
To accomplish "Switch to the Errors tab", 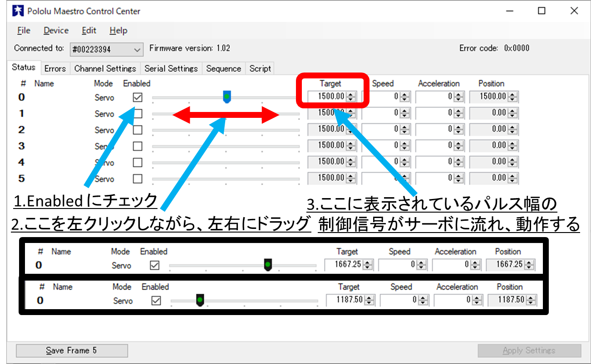I will (55, 68).
